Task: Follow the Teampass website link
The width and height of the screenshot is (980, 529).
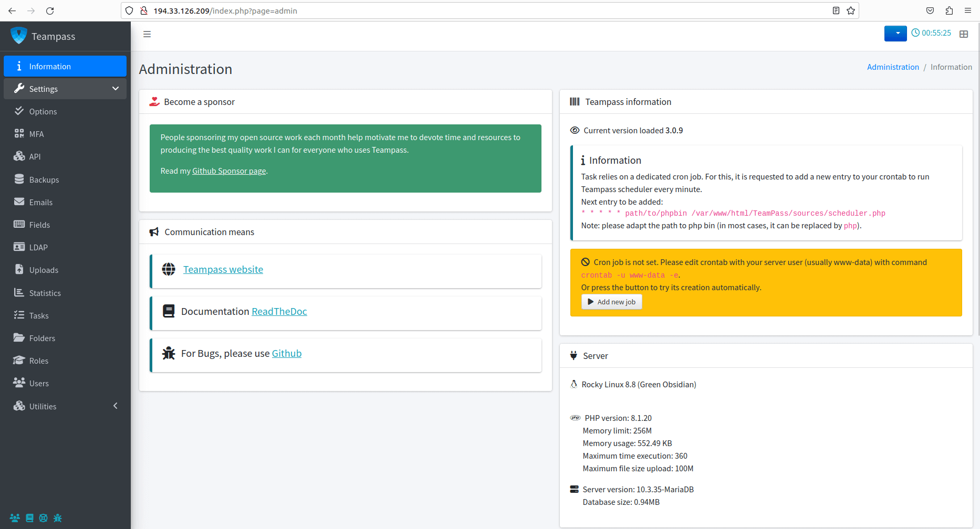Action: point(223,270)
